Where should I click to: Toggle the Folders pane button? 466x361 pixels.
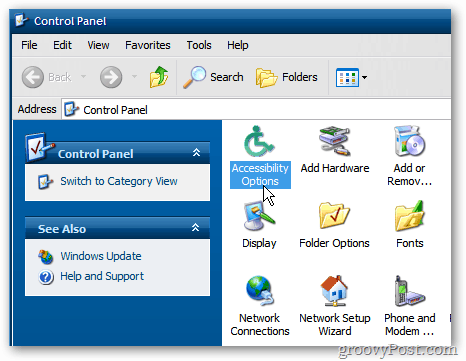(x=287, y=77)
